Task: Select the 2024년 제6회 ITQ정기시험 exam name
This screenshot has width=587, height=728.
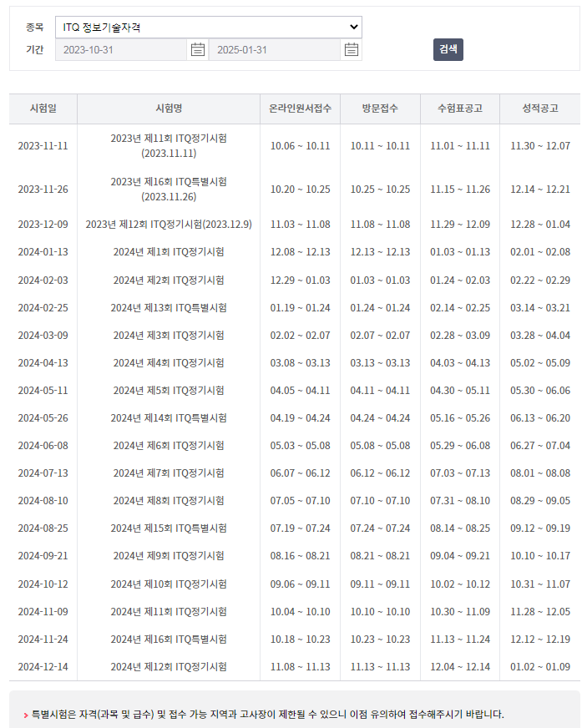Action: click(x=169, y=446)
